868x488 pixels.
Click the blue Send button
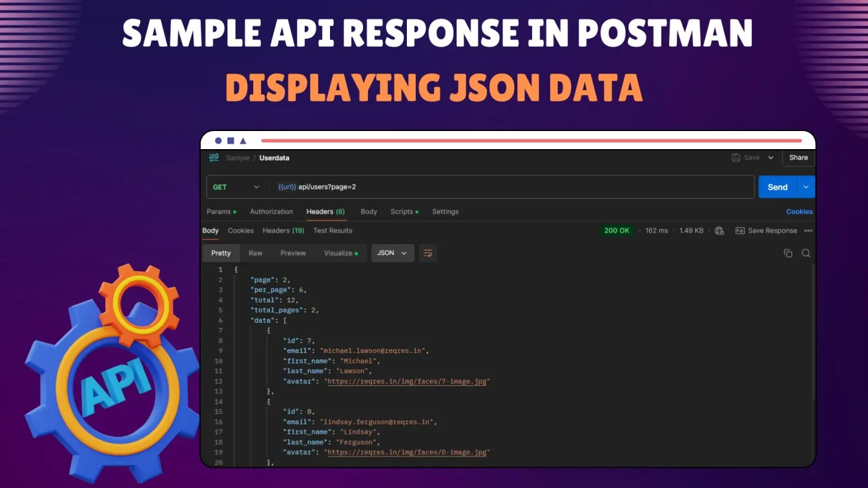coord(778,187)
